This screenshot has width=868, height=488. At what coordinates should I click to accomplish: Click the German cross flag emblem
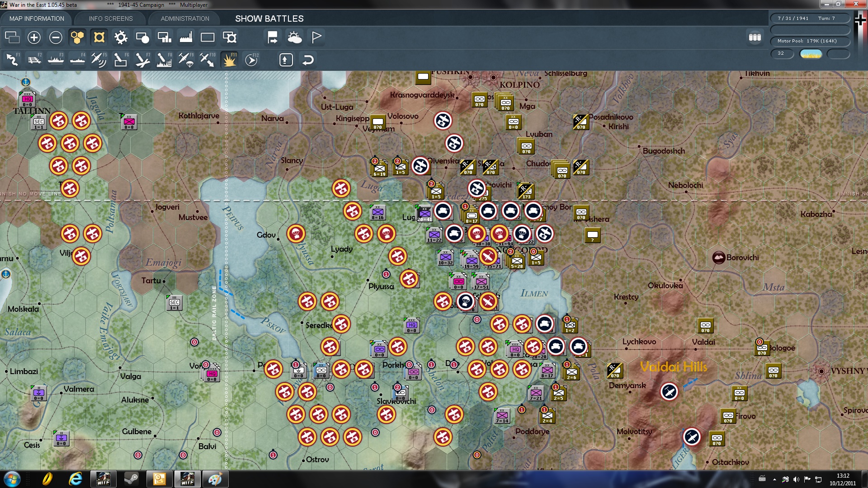pyautogui.click(x=860, y=20)
